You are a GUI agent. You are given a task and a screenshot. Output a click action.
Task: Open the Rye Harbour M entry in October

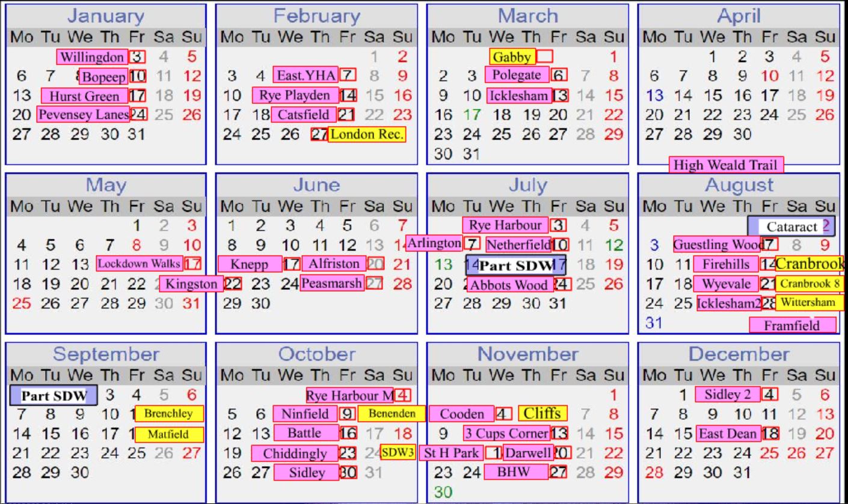pyautogui.click(x=349, y=395)
